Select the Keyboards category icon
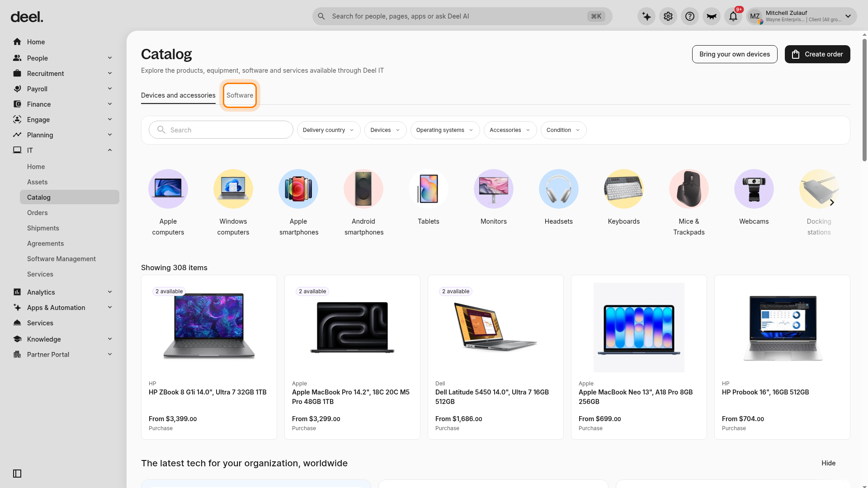 [x=624, y=189]
